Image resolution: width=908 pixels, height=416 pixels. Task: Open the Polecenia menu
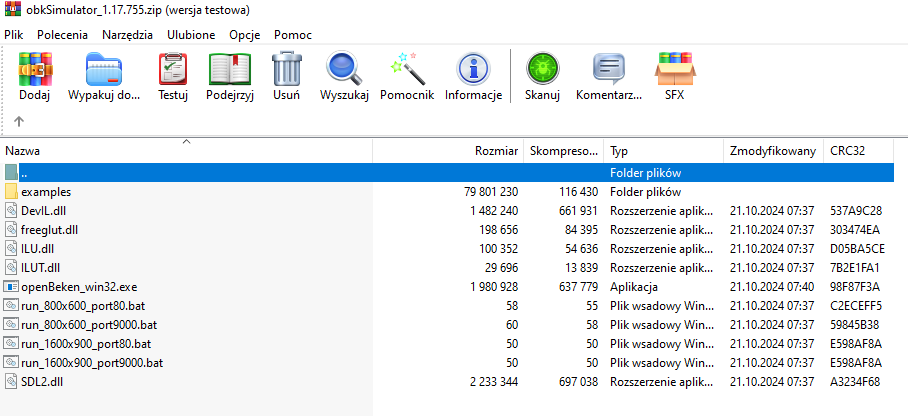pos(63,35)
